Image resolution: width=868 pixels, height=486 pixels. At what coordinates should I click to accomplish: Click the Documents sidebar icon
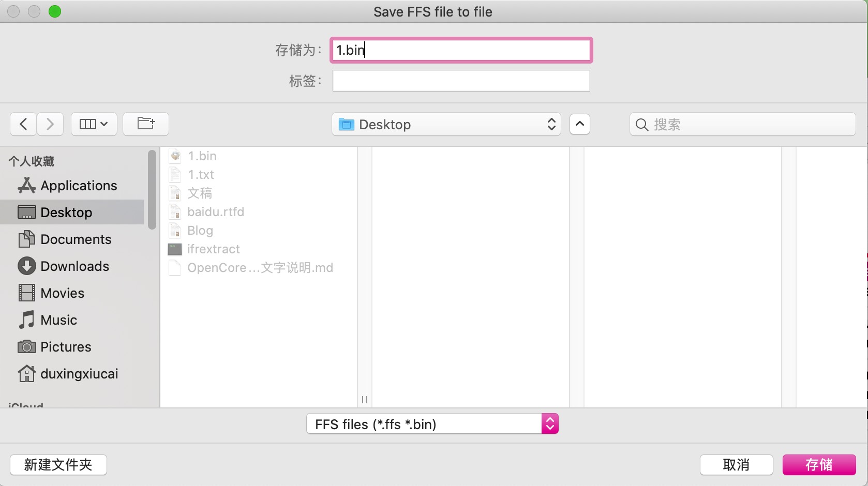point(26,239)
